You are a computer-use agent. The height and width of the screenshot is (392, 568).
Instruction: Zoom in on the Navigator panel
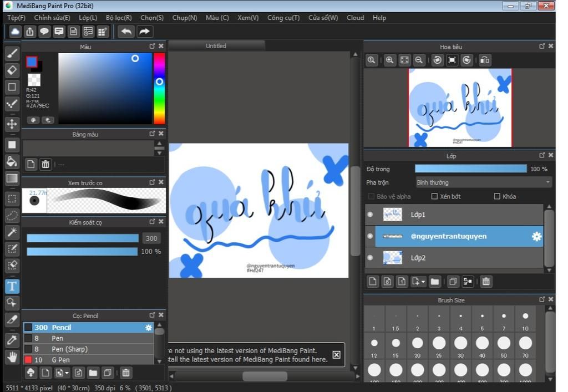pos(389,60)
